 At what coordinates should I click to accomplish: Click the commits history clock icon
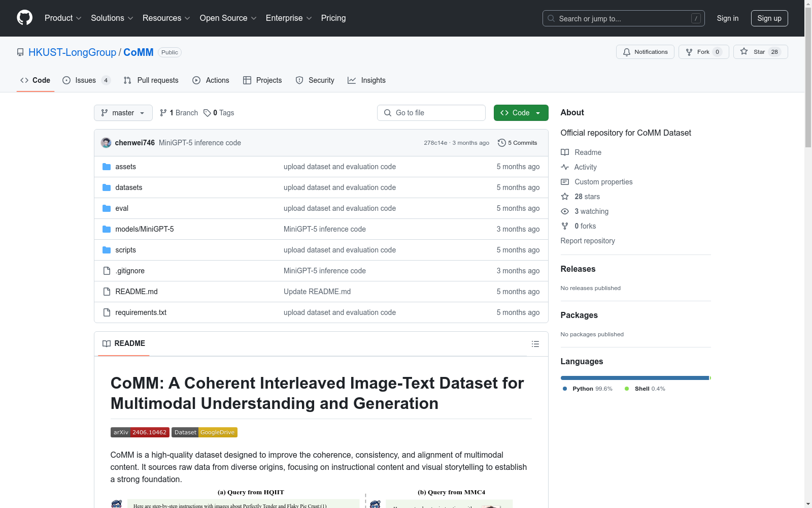click(502, 143)
